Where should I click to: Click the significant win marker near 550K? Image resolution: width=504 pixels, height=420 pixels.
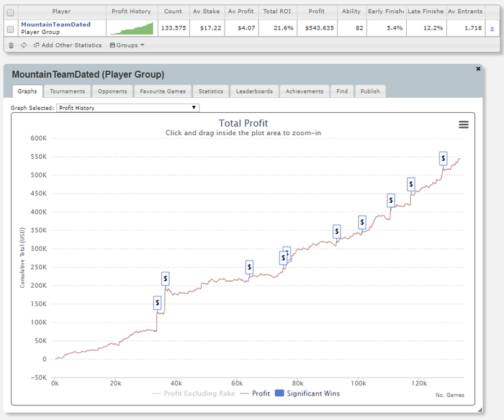point(444,158)
